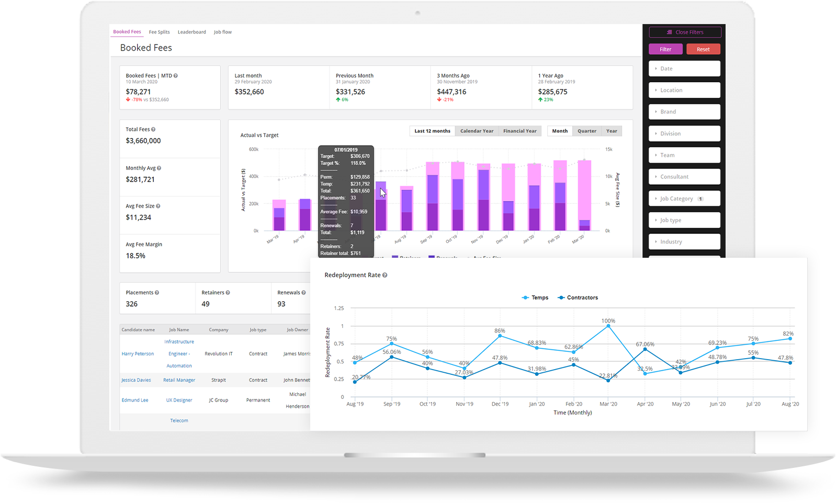The width and height of the screenshot is (837, 504).
Task: Open candidate Jessica Davies
Action: [136, 380]
